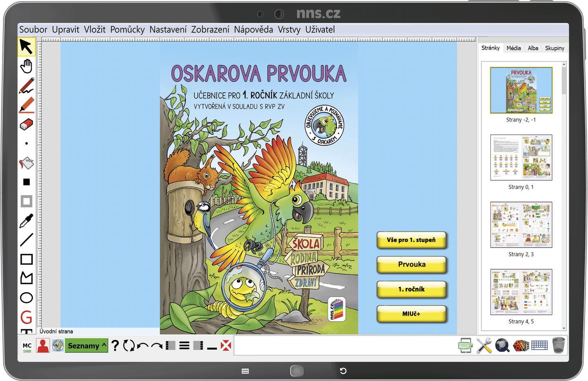
Task: Click the Vše pro 1. stupeň button
Action: click(x=411, y=240)
